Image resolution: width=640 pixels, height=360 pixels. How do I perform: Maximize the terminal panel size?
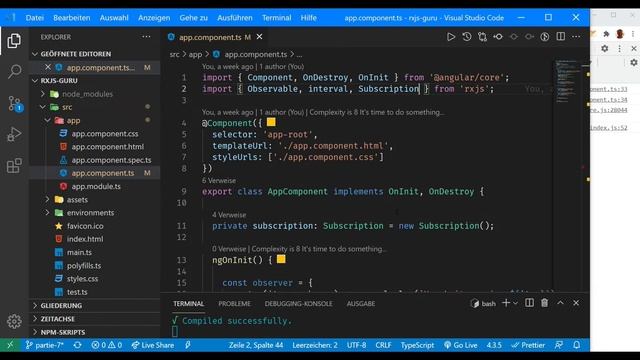[560, 303]
